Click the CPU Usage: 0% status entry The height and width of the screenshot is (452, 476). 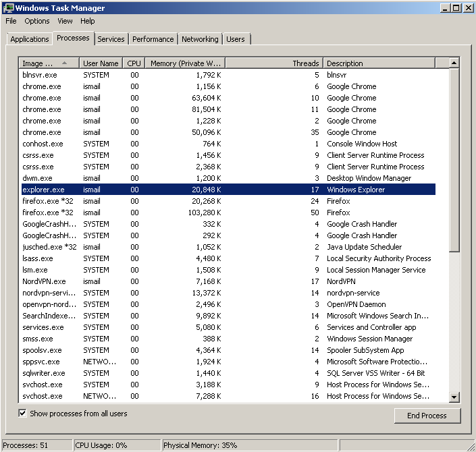tap(117, 445)
